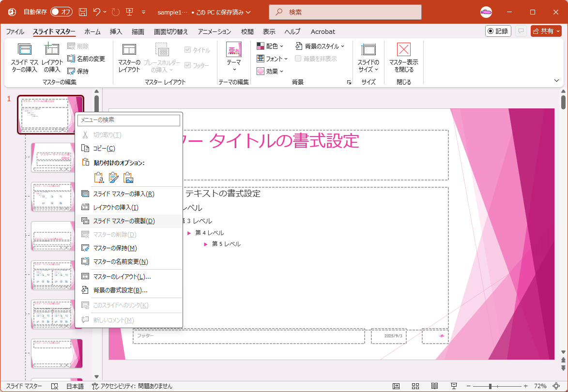Switch to the アニメーション tab
The width and height of the screenshot is (568, 392).
[x=215, y=32]
